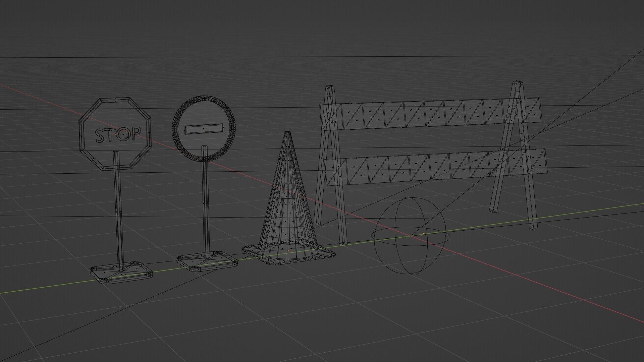This screenshot has height=362, width=644.
Task: Select the lower striped barrier plank
Action: (x=436, y=167)
